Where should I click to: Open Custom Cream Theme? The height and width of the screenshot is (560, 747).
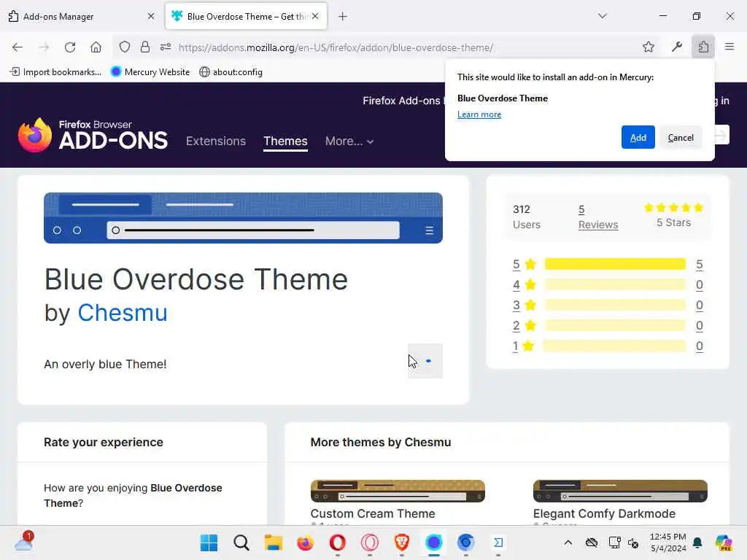(x=373, y=513)
